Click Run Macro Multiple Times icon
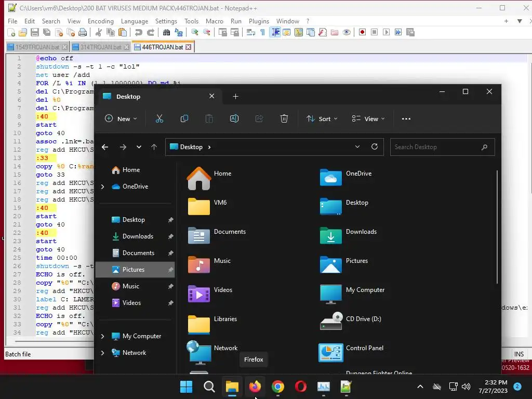This screenshot has height=399, width=532. tap(398, 32)
